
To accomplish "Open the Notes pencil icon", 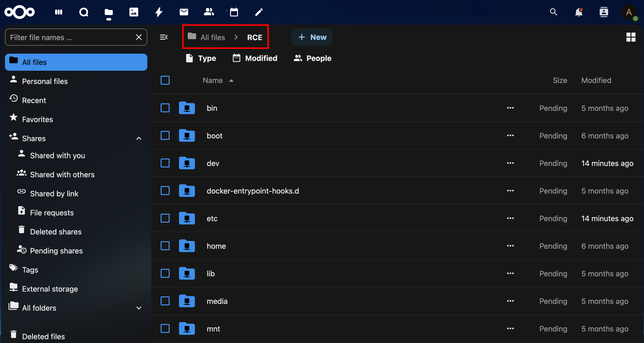I will 259,12.
